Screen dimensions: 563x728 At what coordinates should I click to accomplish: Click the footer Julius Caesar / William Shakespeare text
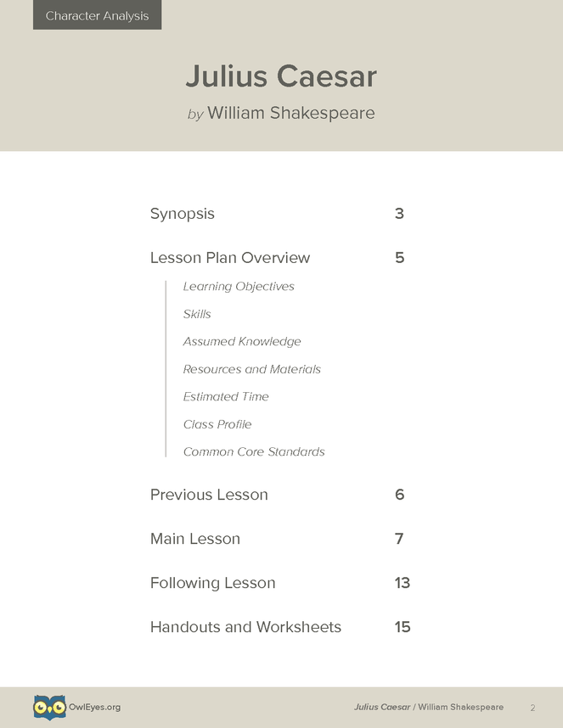click(429, 707)
